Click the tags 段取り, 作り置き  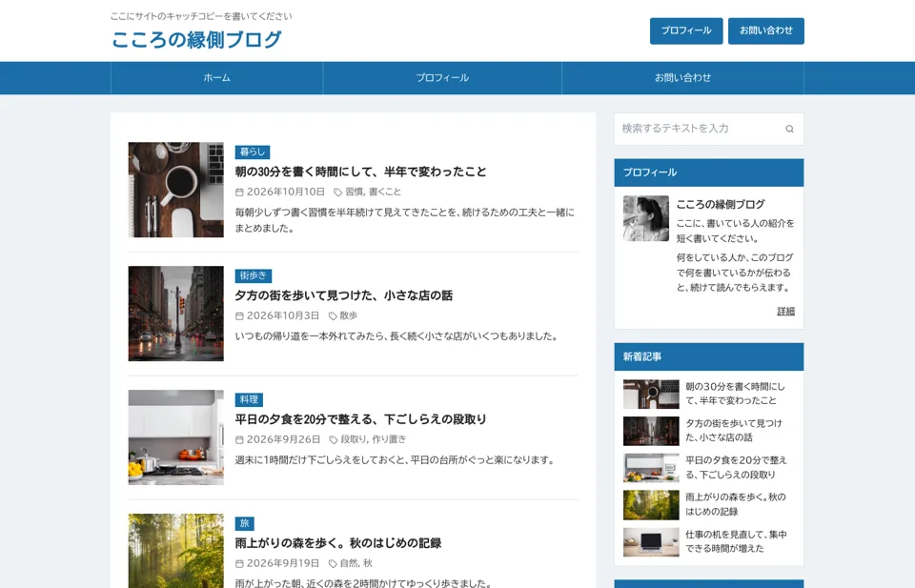click(x=374, y=439)
